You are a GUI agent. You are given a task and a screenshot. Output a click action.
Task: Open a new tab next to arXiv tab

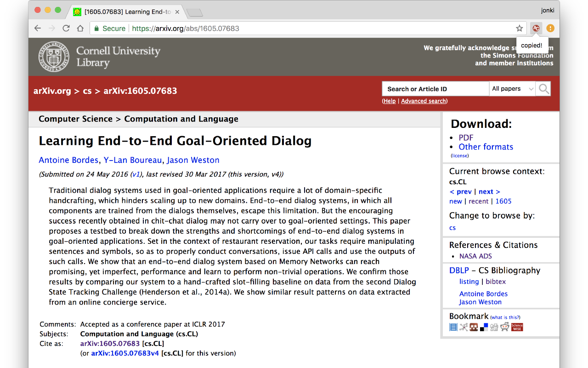pos(195,12)
